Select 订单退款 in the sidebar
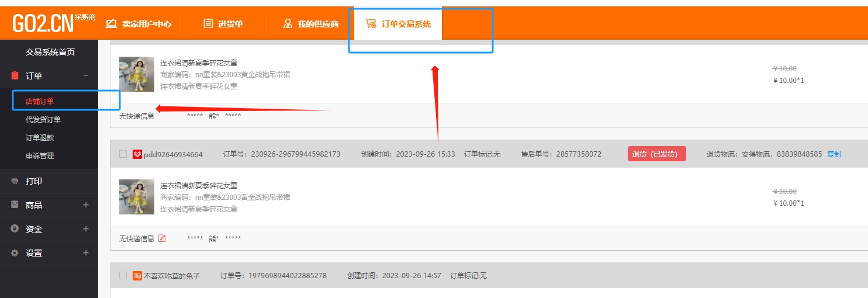Image resolution: width=868 pixels, height=298 pixels. point(40,137)
